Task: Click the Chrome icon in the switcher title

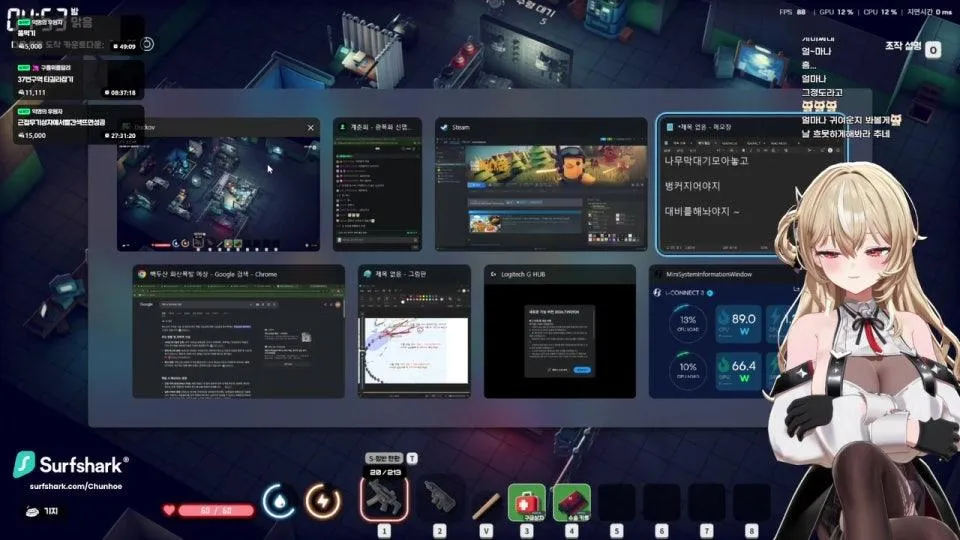Action: point(142,274)
